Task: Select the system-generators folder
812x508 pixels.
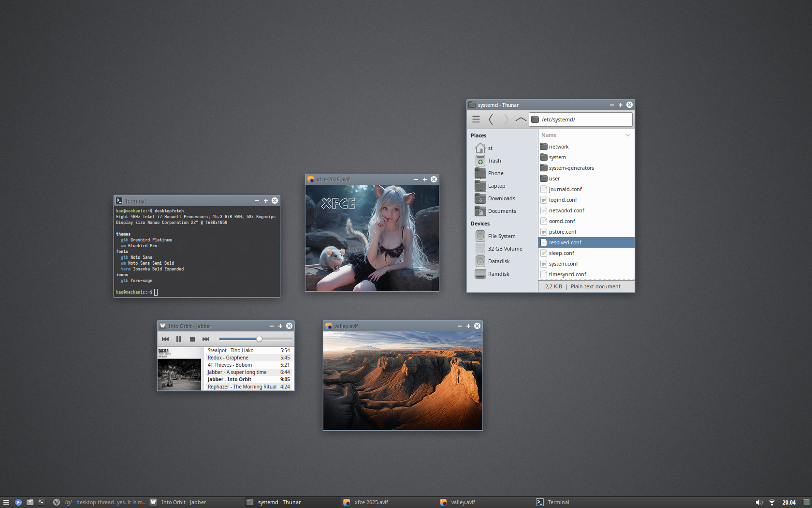Action: [586, 168]
